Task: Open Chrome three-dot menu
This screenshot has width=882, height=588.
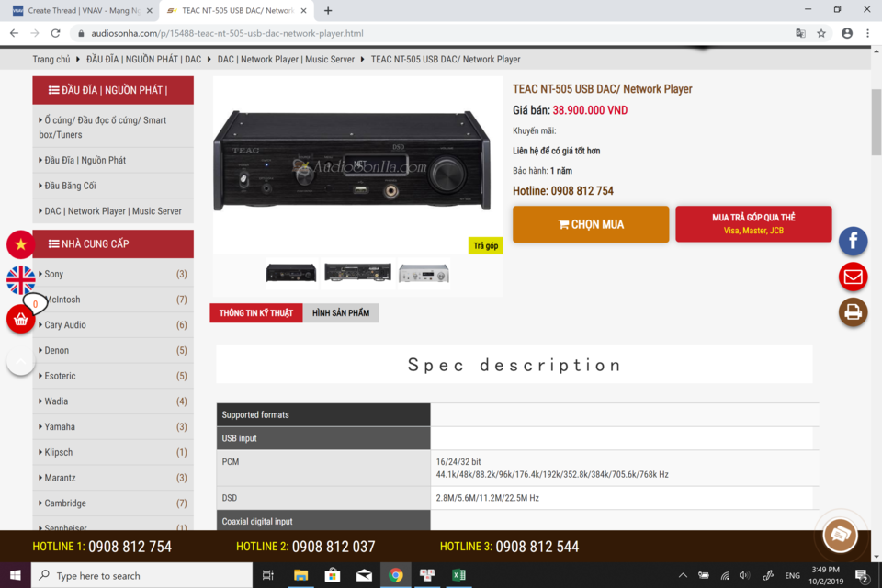Action: [868, 33]
